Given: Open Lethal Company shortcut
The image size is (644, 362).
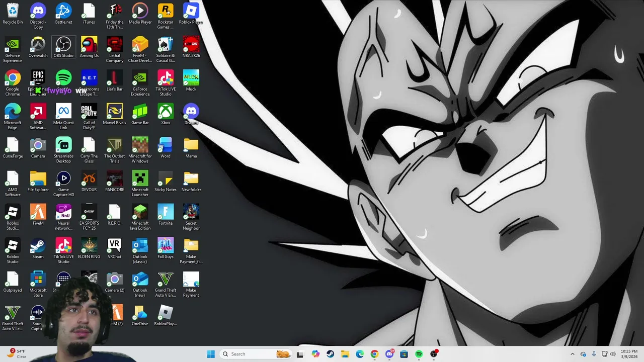Looking at the screenshot, I should coord(115,50).
